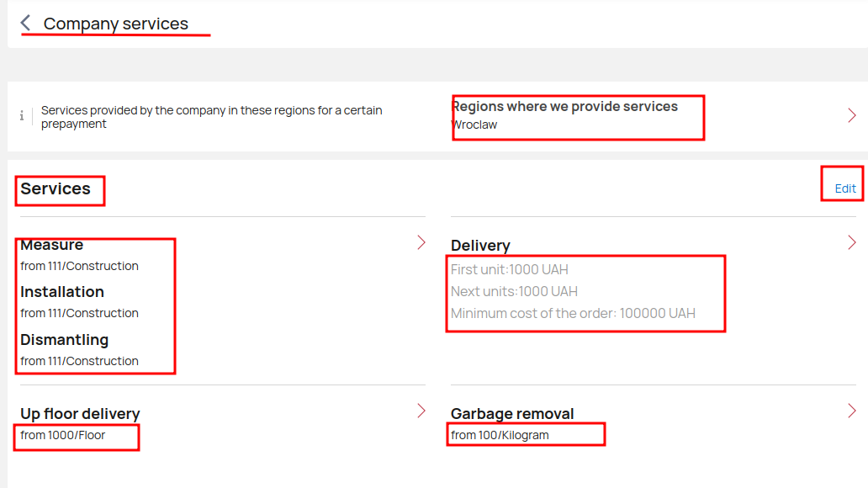Screen dimensions: 868x488
Task: Select the Dismantling service heading
Action: tap(64, 340)
